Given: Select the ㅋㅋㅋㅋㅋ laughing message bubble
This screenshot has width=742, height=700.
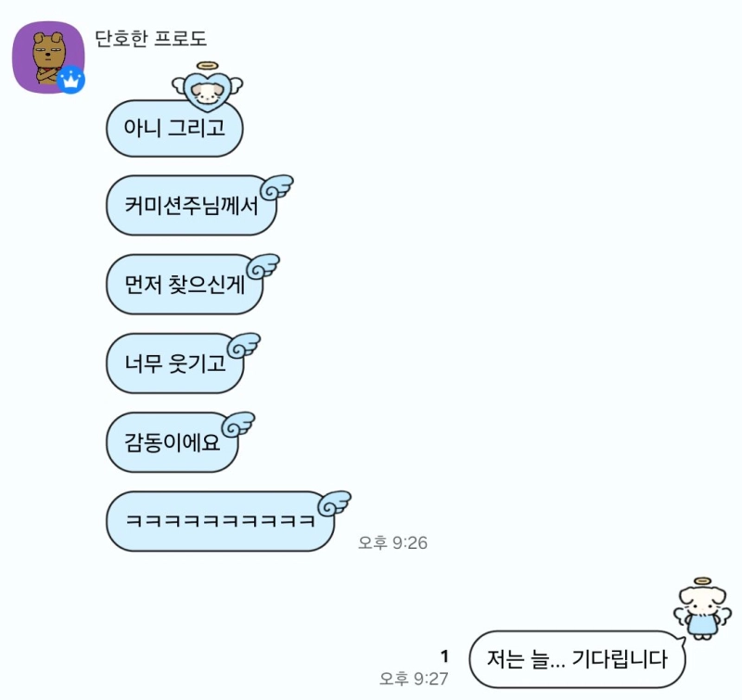Looking at the screenshot, I should [220, 521].
